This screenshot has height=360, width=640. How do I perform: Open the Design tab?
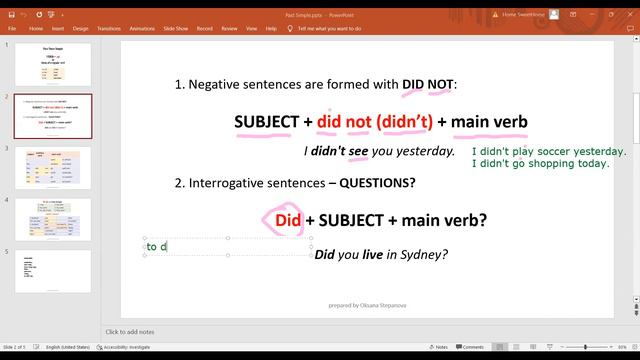point(80,29)
